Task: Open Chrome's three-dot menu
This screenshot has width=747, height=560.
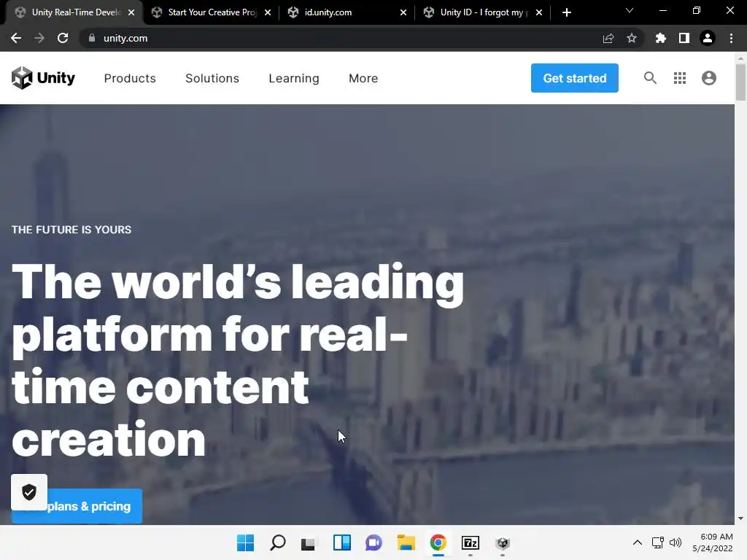Action: tap(731, 38)
